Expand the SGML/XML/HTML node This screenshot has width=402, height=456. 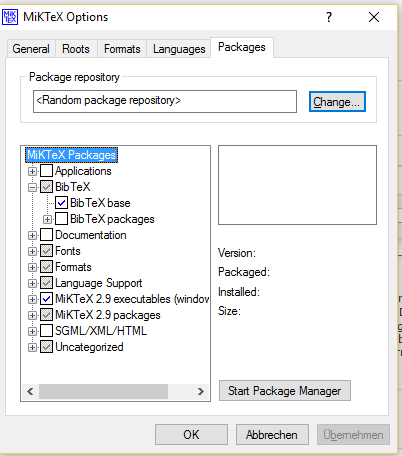coord(32,331)
